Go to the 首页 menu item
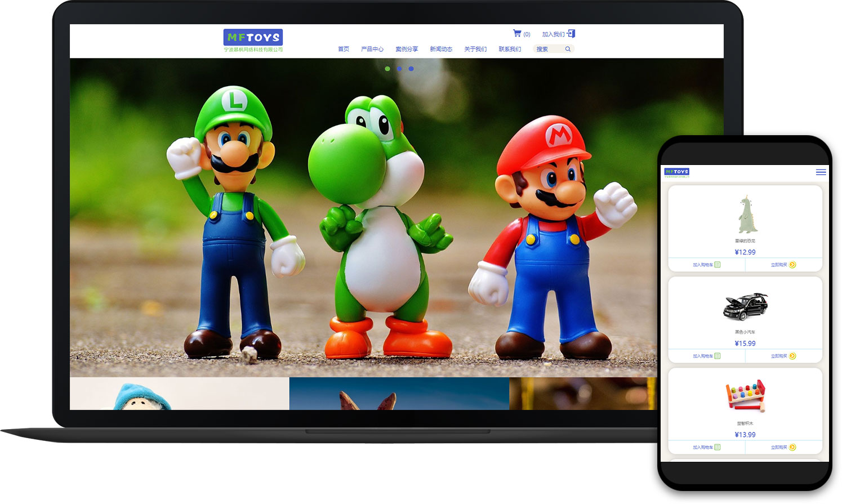Viewport: 842px width, 504px height. click(344, 50)
